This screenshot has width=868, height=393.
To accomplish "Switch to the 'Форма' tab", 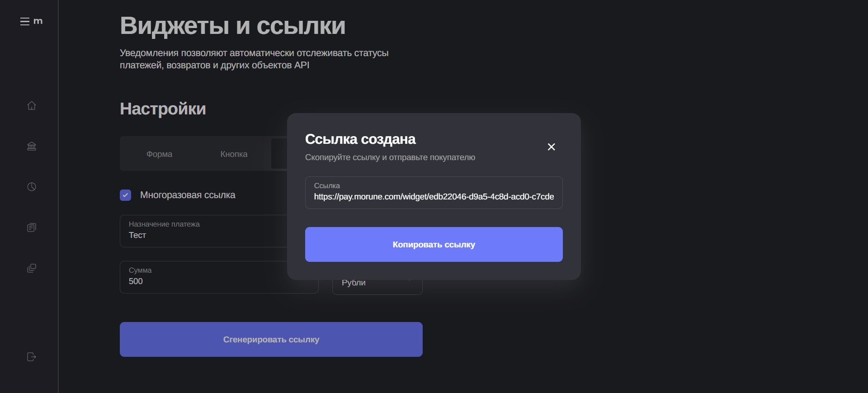I will (159, 154).
